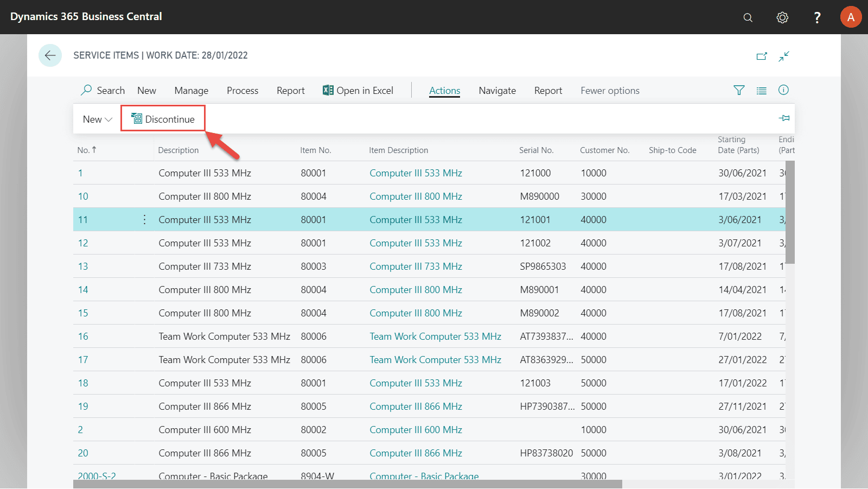Click starting date 30/06/2021 in row 2
The width and height of the screenshot is (868, 489).
tap(743, 430)
